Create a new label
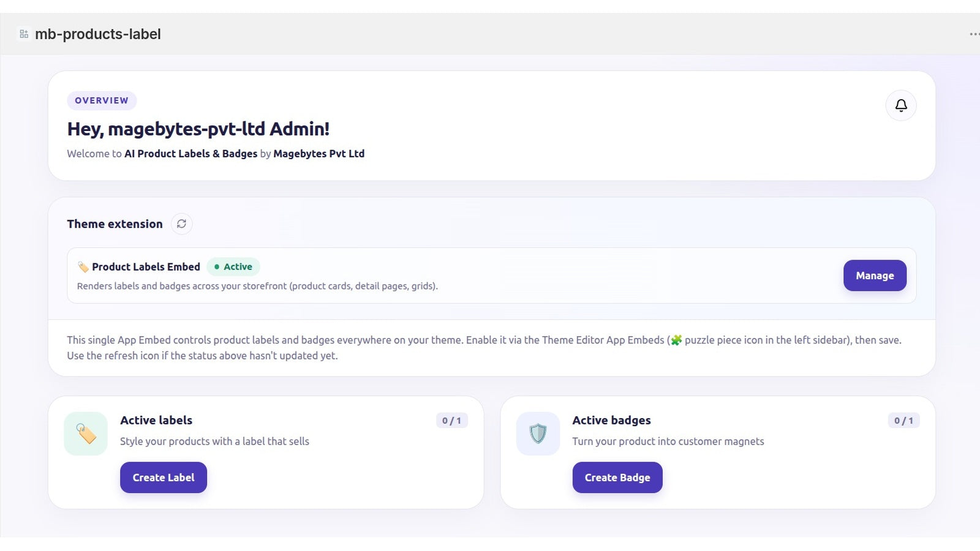Image resolution: width=980 pixels, height=551 pixels. coord(164,478)
